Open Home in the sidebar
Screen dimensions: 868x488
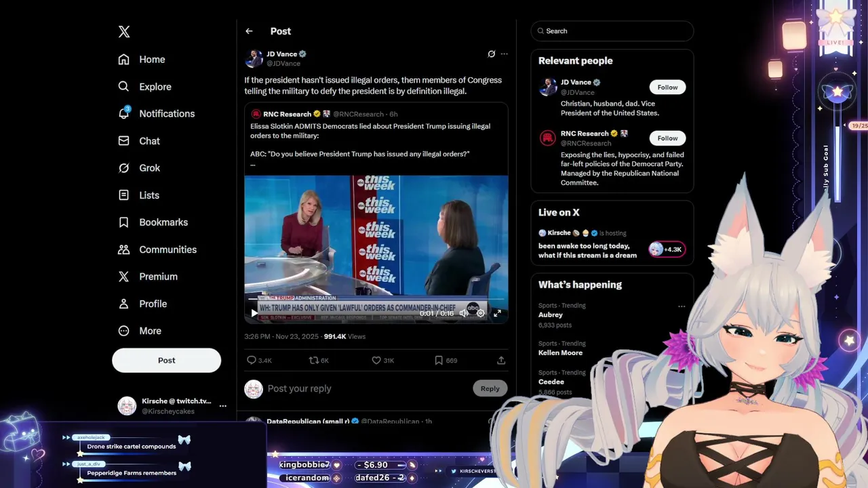[142, 60]
